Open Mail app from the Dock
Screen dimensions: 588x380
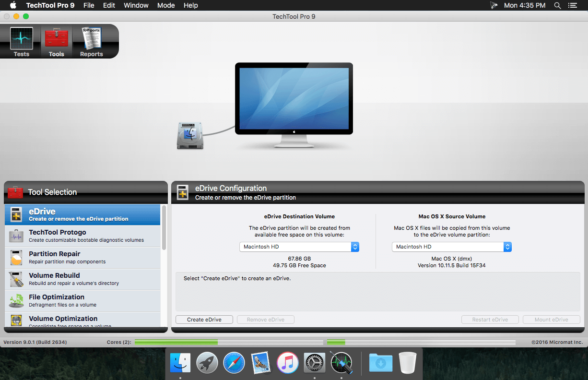[261, 363]
